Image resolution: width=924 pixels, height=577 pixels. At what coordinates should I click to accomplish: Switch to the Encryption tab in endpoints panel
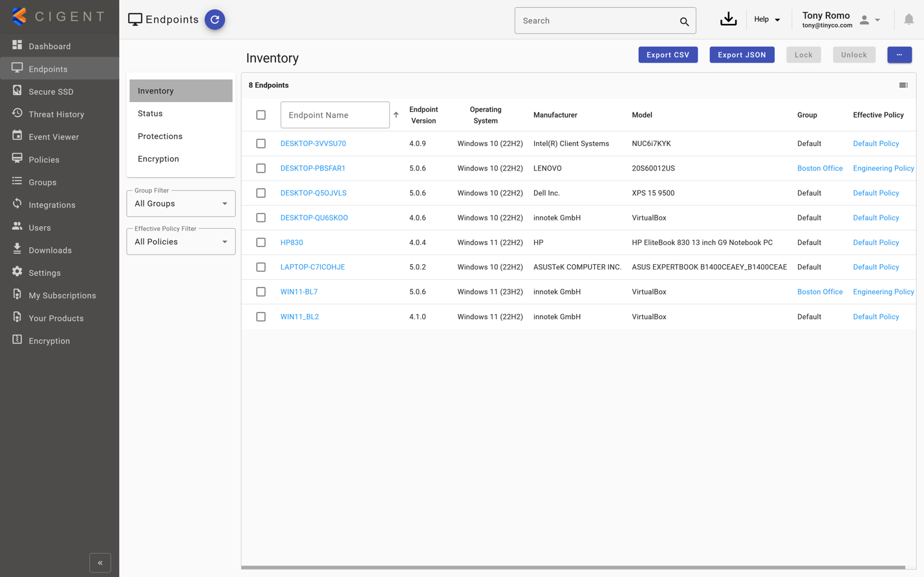point(181,159)
